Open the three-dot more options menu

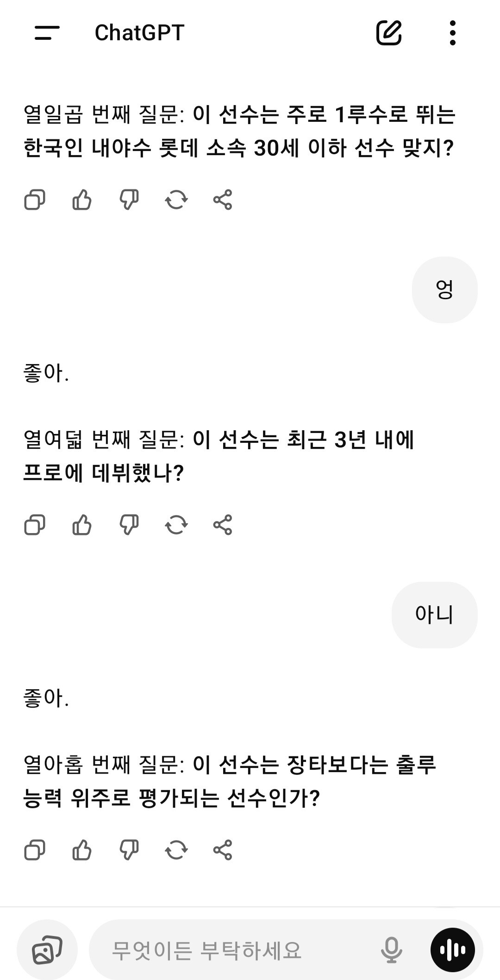pyautogui.click(x=452, y=33)
